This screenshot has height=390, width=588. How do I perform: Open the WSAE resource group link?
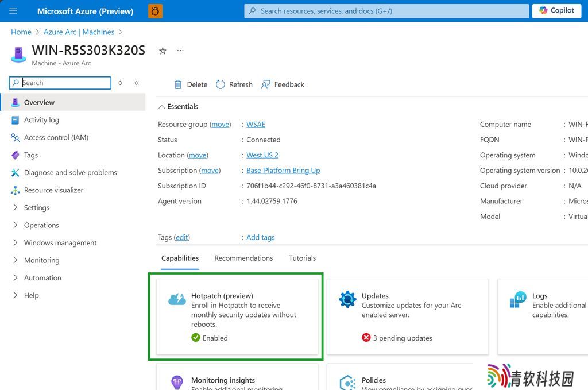point(256,124)
